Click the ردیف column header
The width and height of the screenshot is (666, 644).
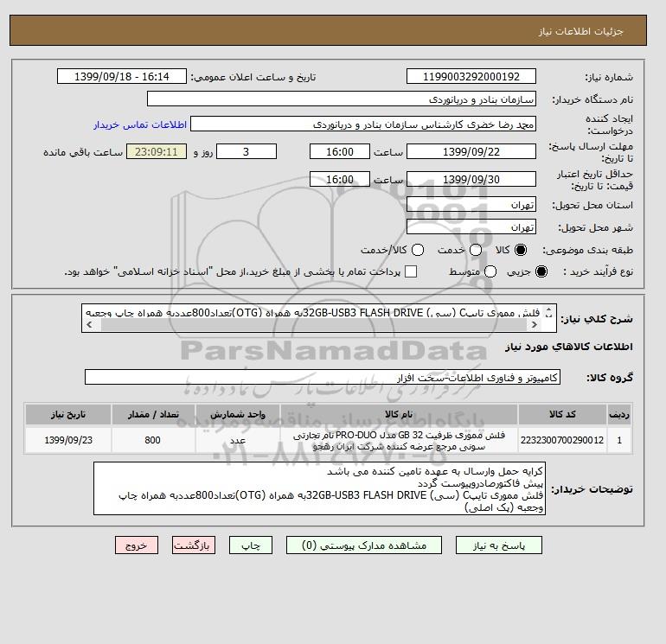pos(619,414)
